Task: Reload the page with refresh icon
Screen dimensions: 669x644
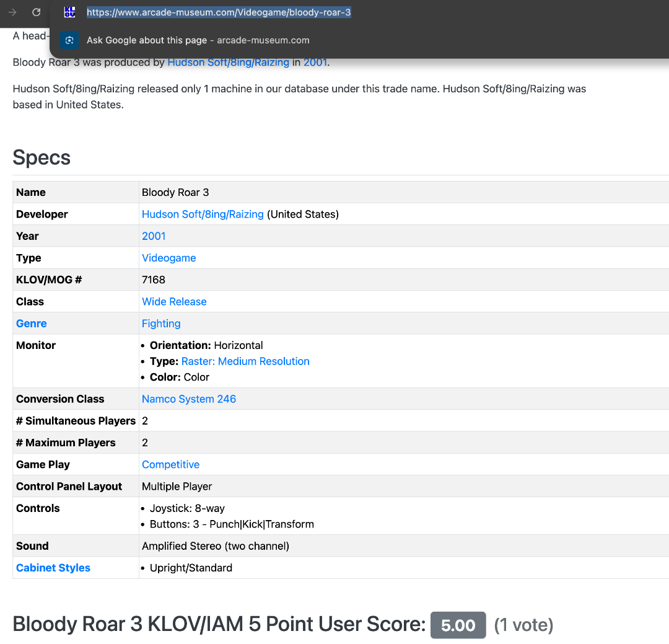Action: (x=37, y=12)
